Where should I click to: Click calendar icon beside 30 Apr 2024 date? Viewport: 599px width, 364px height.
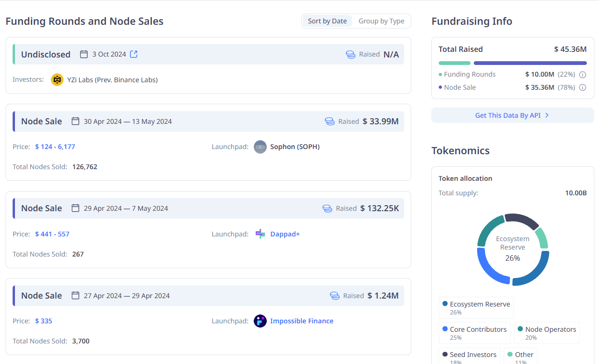tap(75, 121)
